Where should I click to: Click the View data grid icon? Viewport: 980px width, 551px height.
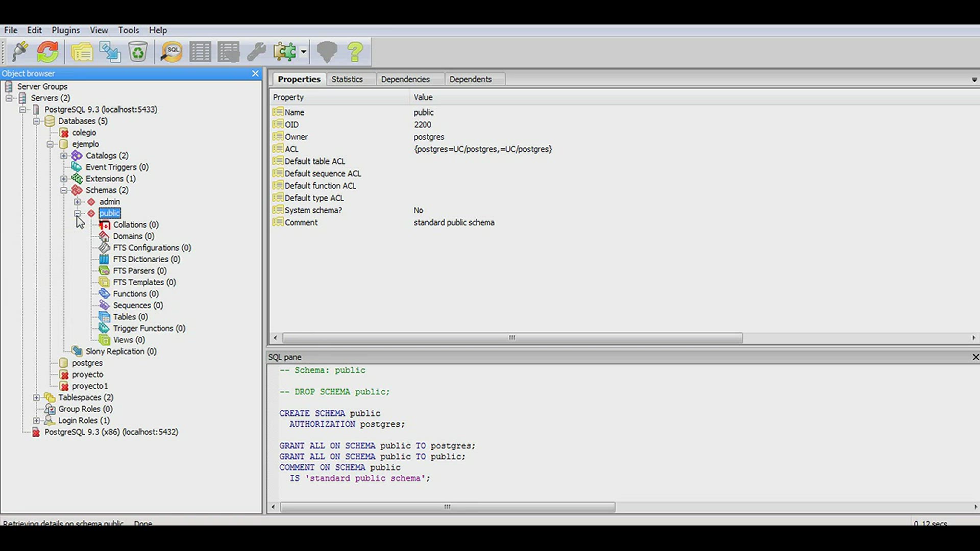coord(200,52)
